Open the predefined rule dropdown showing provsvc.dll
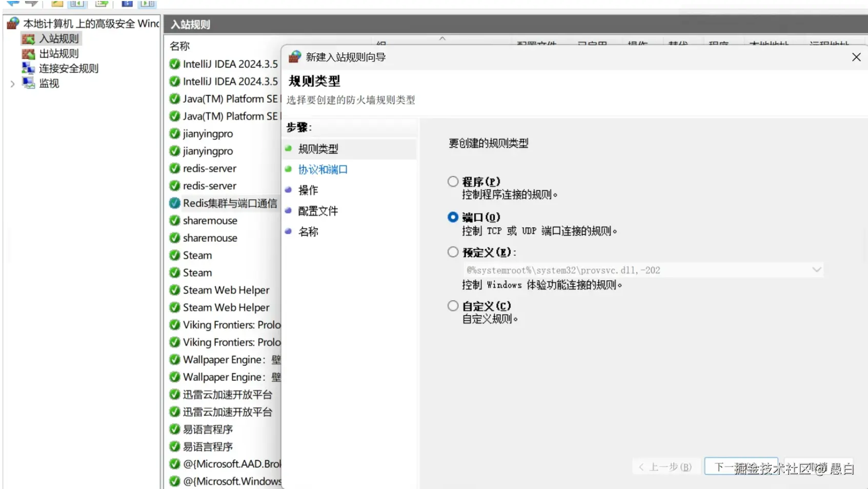The height and width of the screenshot is (489, 868). point(643,270)
